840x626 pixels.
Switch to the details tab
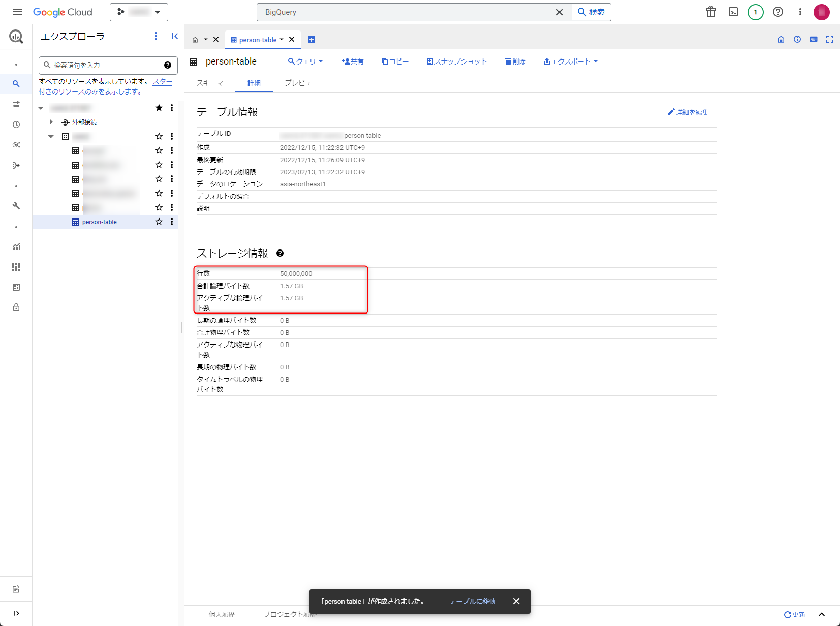[254, 83]
